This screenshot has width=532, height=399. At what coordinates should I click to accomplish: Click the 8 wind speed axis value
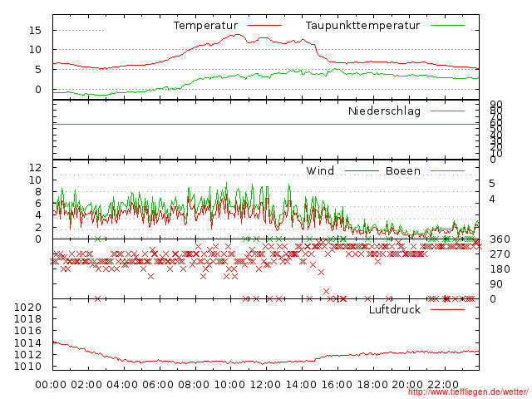pos(38,192)
